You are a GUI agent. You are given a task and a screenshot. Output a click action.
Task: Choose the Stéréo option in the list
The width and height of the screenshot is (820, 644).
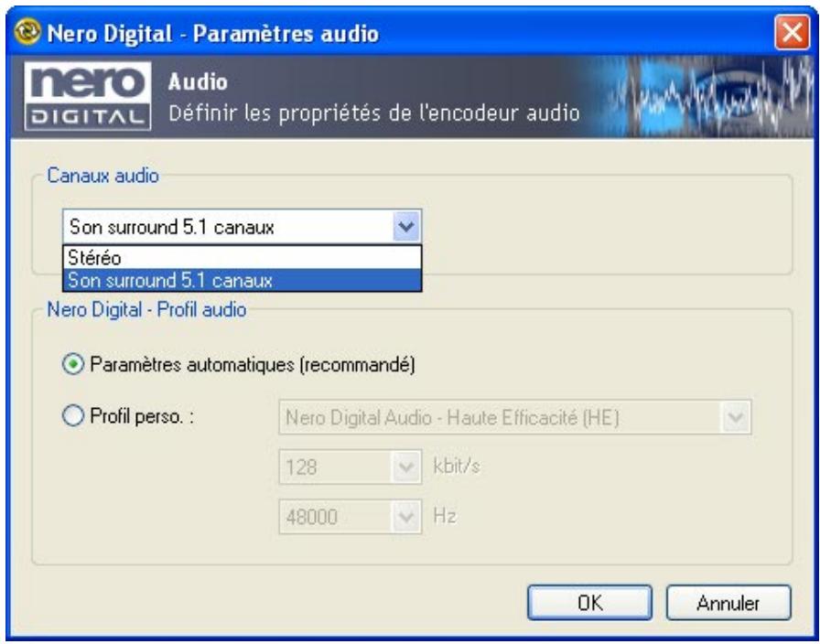(242, 257)
